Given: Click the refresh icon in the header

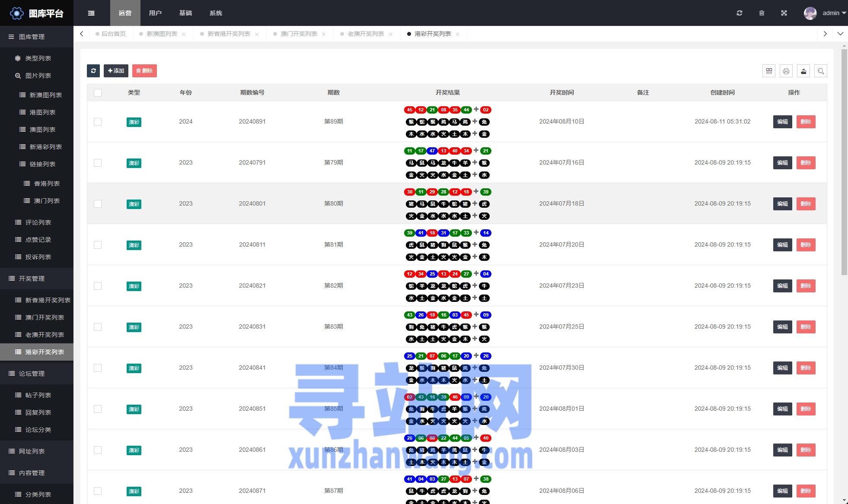Looking at the screenshot, I should [x=740, y=13].
